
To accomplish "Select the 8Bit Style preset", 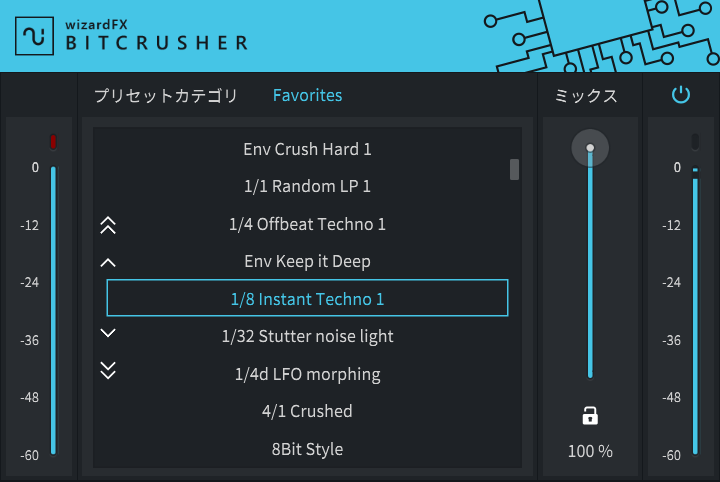I will click(x=307, y=449).
